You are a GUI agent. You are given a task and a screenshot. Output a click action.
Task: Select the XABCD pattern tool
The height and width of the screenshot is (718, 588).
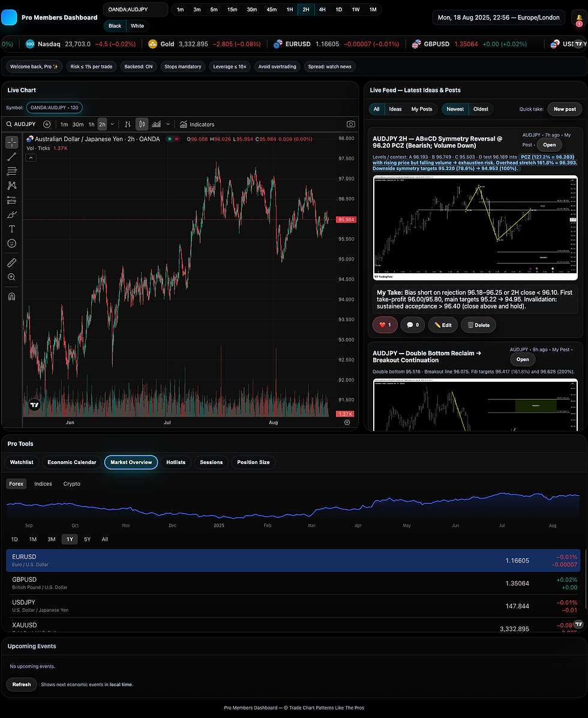click(11, 186)
